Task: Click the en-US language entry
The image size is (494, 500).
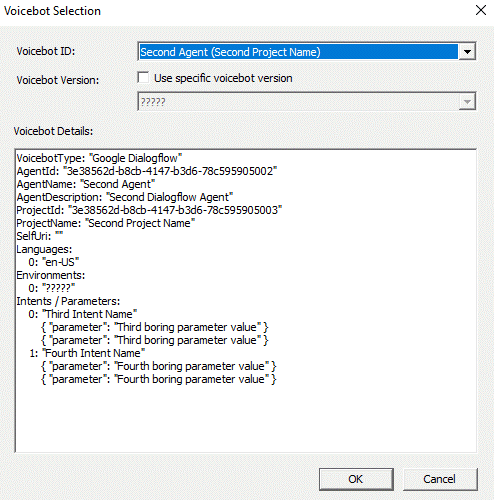Action: click(54, 262)
